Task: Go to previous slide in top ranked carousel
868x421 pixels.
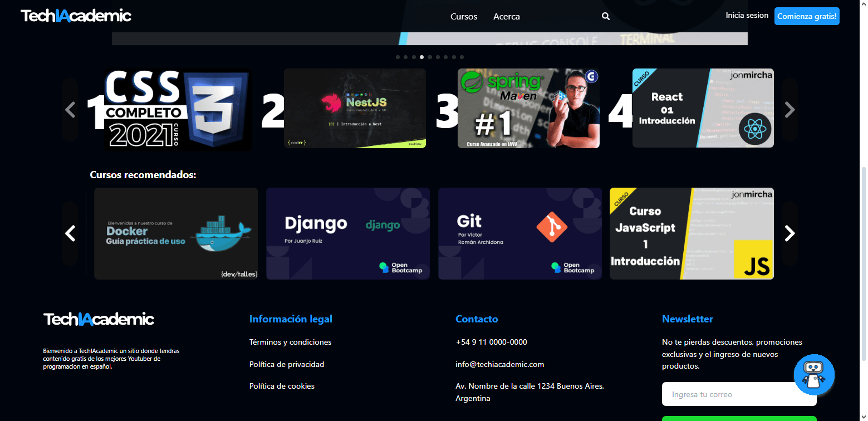Action: 70,110
